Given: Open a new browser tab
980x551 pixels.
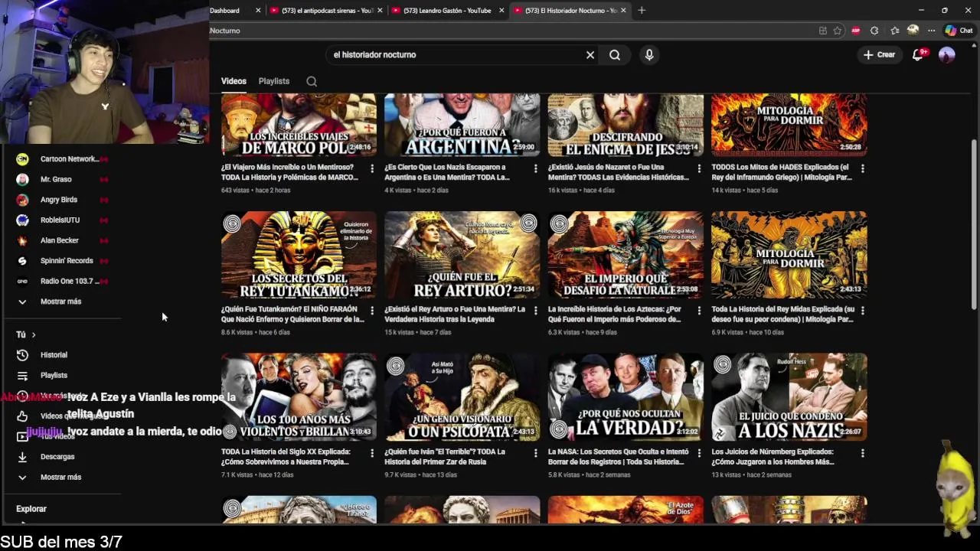Looking at the screenshot, I should tap(642, 11).
